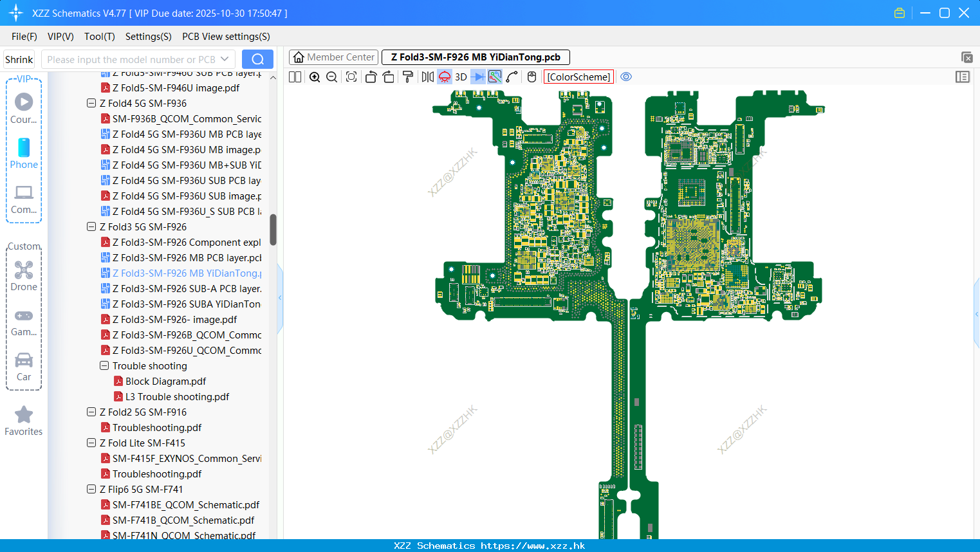Toggle the eye visibility icon
Screen dimensions: 980x552
tap(626, 77)
